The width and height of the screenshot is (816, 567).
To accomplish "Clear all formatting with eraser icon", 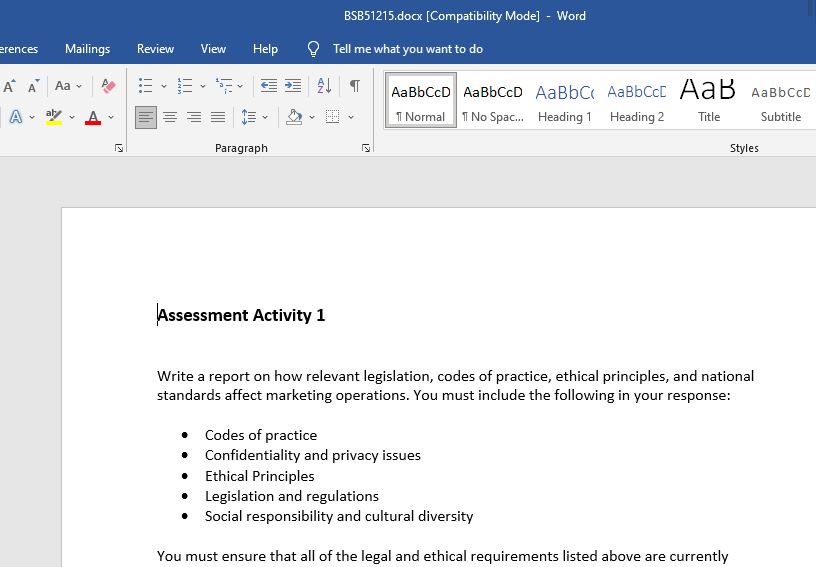I will pyautogui.click(x=108, y=86).
